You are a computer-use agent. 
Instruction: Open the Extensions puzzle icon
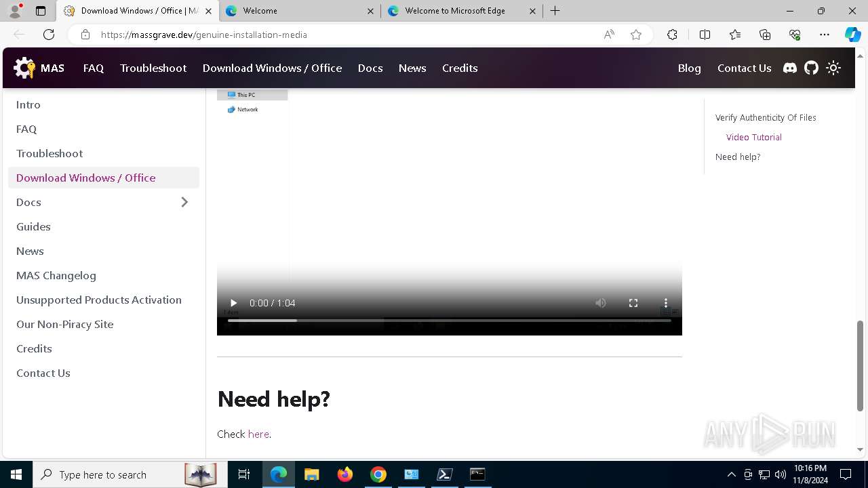tap(672, 35)
